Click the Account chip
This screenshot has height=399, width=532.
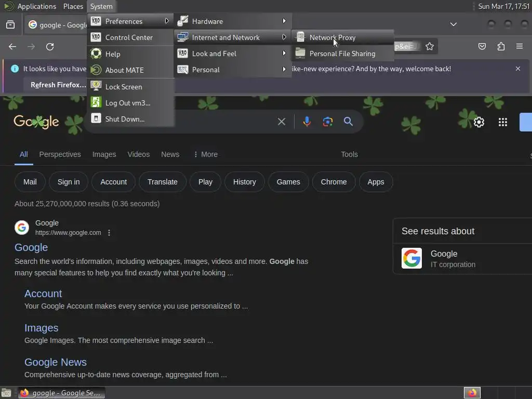point(113,182)
